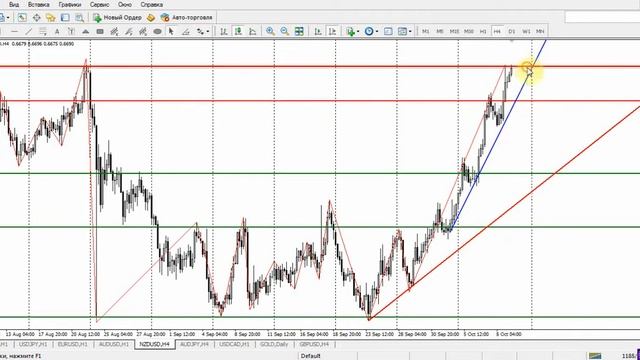The image size is (640, 360).
Task: Expand the templates dropdown arrow
Action: coord(410,31)
